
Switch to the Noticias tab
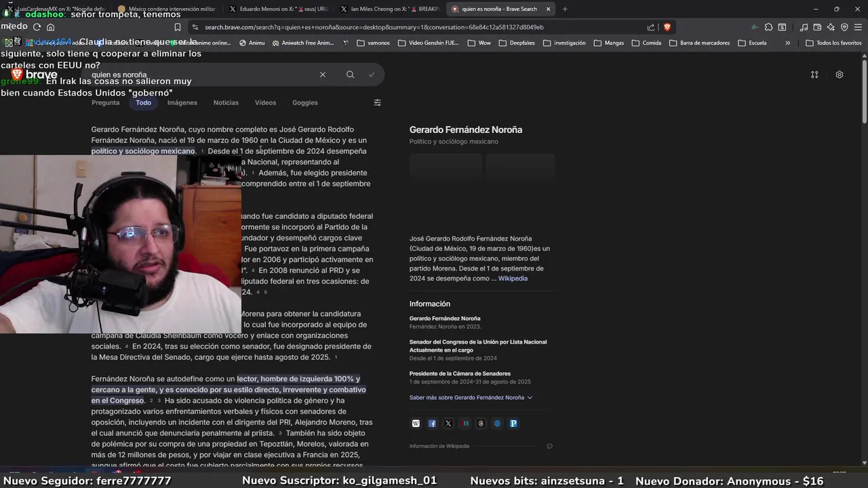(x=226, y=102)
